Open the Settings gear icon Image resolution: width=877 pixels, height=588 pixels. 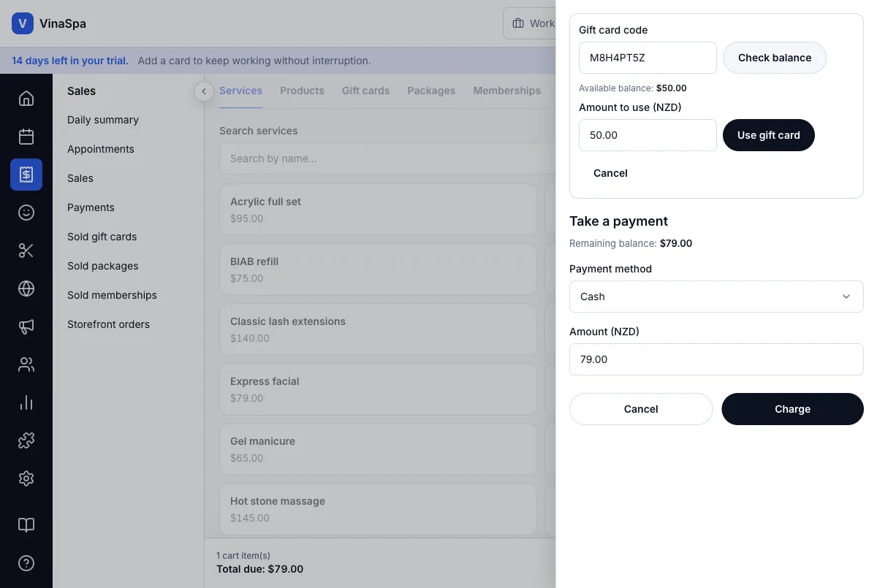pos(26,478)
